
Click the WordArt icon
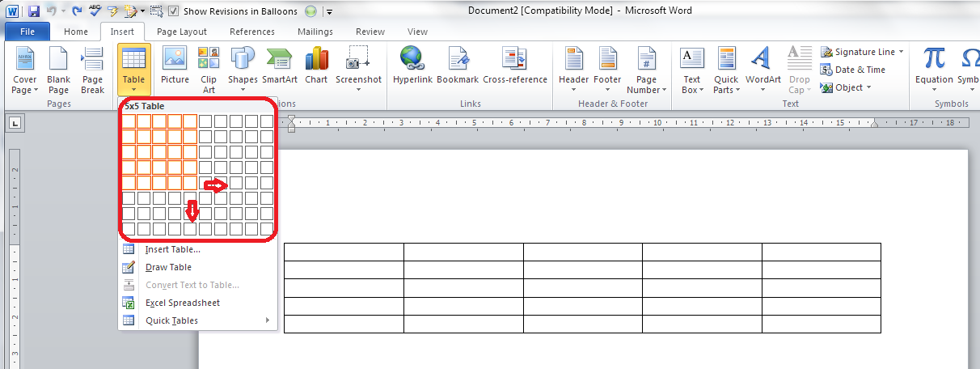coord(762,59)
